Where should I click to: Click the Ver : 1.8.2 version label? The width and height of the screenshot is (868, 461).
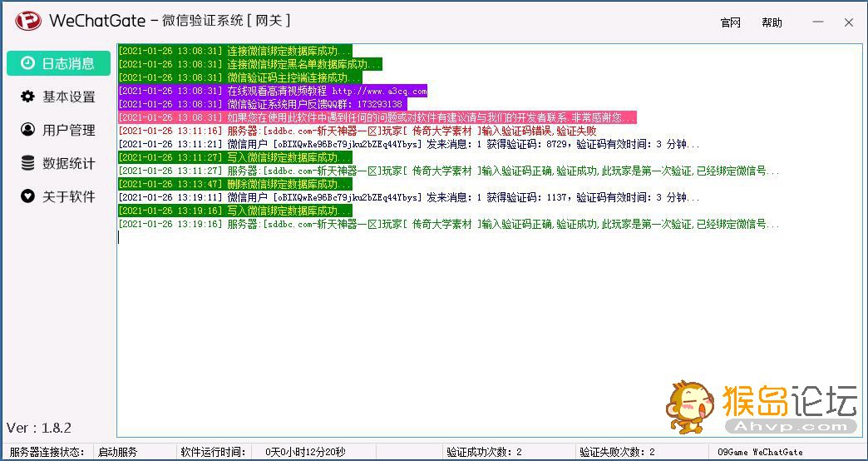(x=39, y=428)
